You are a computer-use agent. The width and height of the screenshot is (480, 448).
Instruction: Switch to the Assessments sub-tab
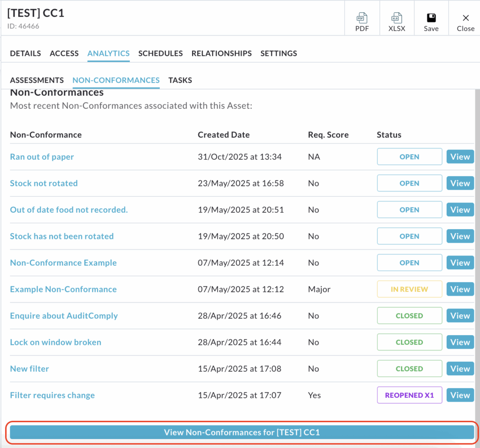tap(37, 80)
